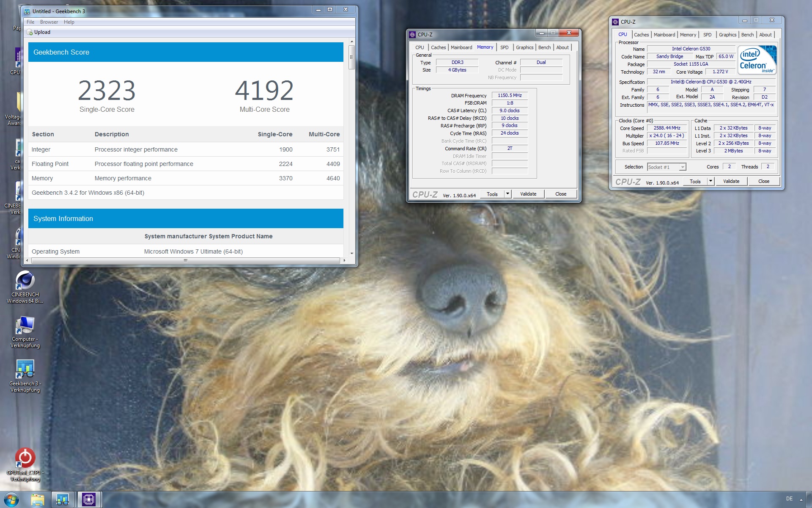Click the 4192 Multi-Core Score

(x=264, y=91)
